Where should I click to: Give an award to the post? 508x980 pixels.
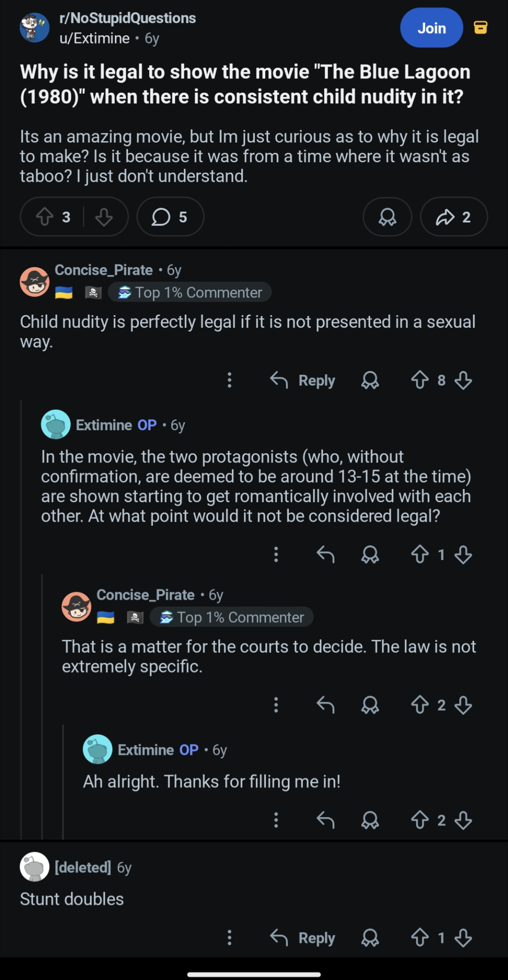[x=387, y=217]
